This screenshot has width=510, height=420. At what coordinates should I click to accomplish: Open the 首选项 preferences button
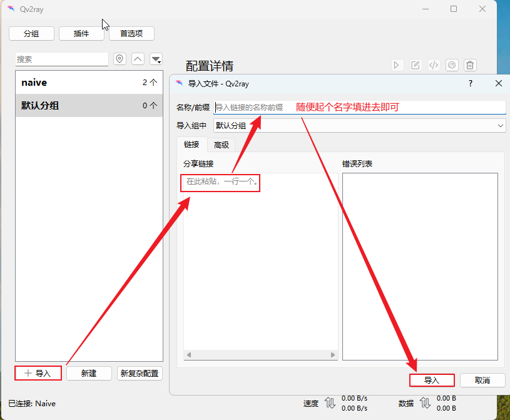(x=131, y=34)
